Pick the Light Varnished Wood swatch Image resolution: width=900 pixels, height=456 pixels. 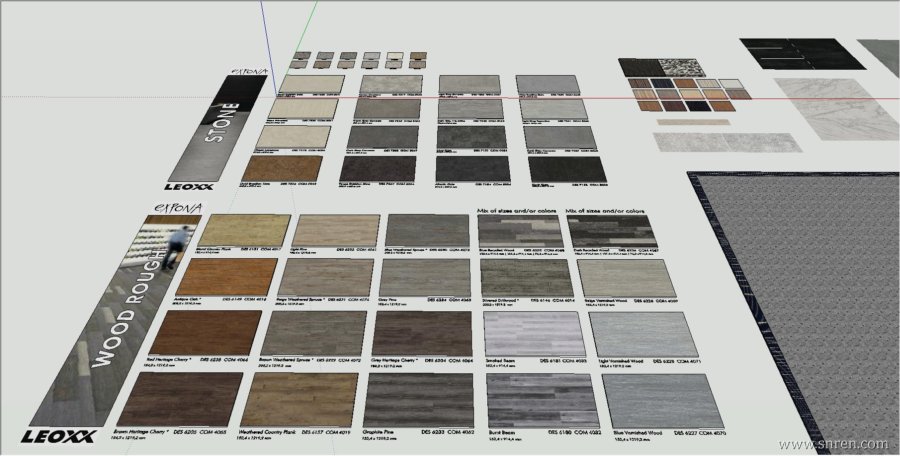point(644,334)
